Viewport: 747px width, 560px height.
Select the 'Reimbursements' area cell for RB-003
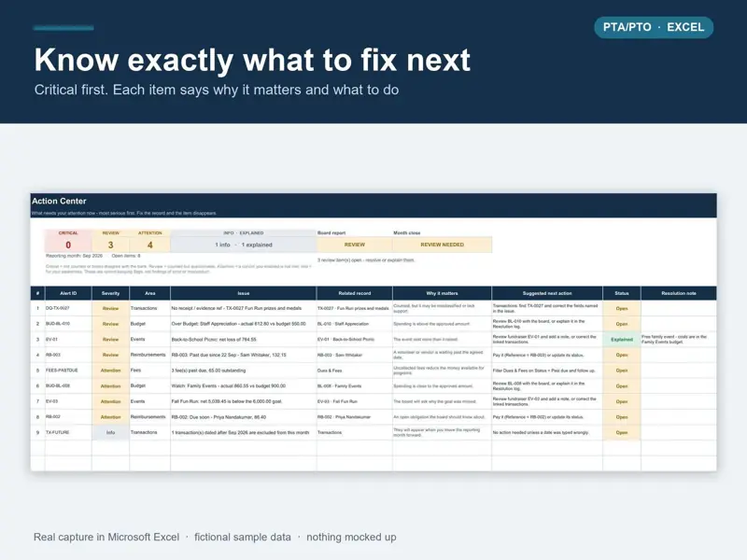[x=150, y=355]
